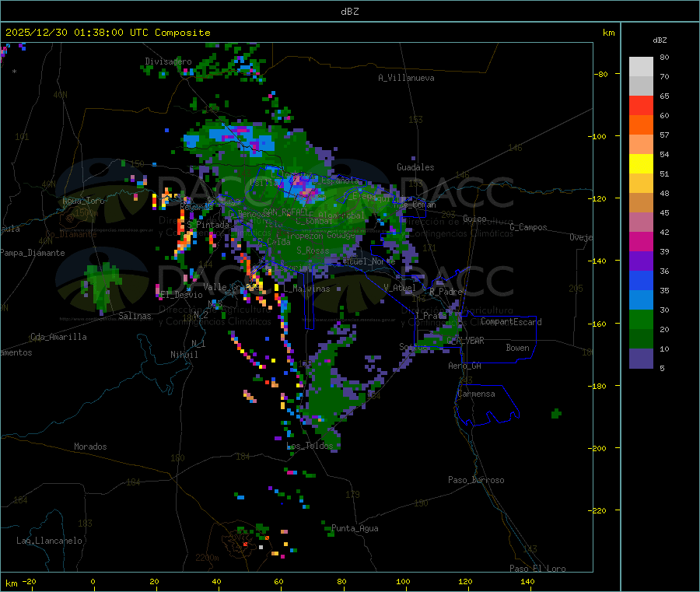Viewport: 700px width, 592px height.
Task: Click the 45 dBZ pink legend swatch
Action: coord(641,222)
